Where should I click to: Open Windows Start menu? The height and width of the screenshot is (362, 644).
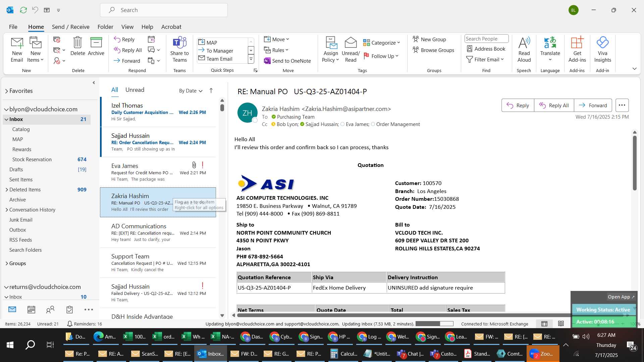tap(10, 345)
